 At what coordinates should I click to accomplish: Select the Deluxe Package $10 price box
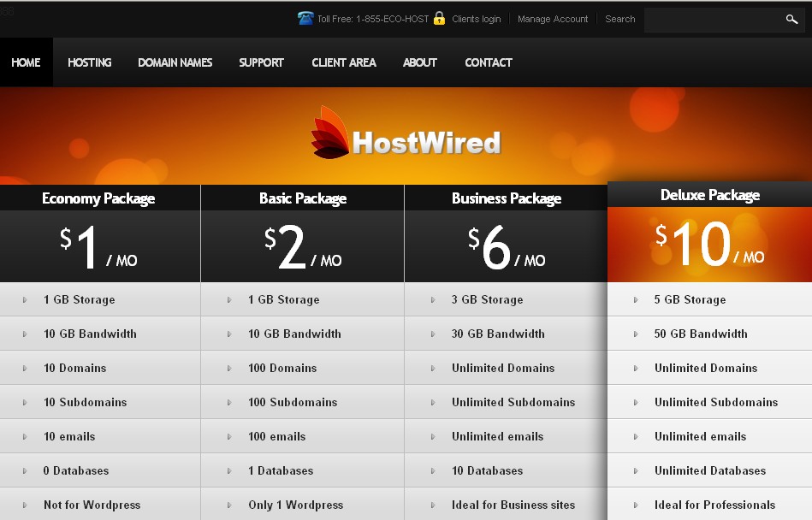709,245
